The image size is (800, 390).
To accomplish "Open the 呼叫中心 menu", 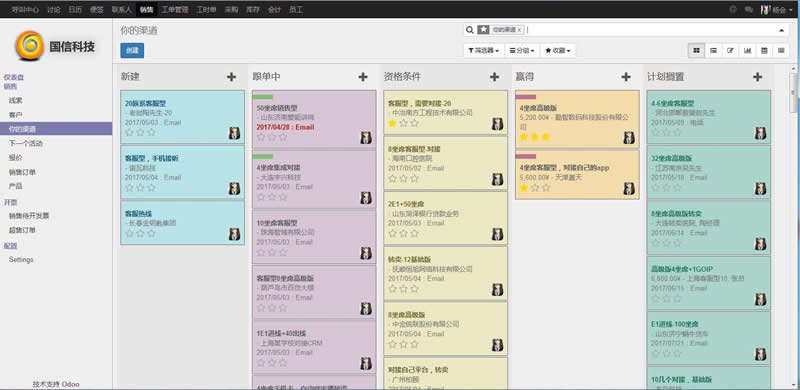I will coord(25,9).
